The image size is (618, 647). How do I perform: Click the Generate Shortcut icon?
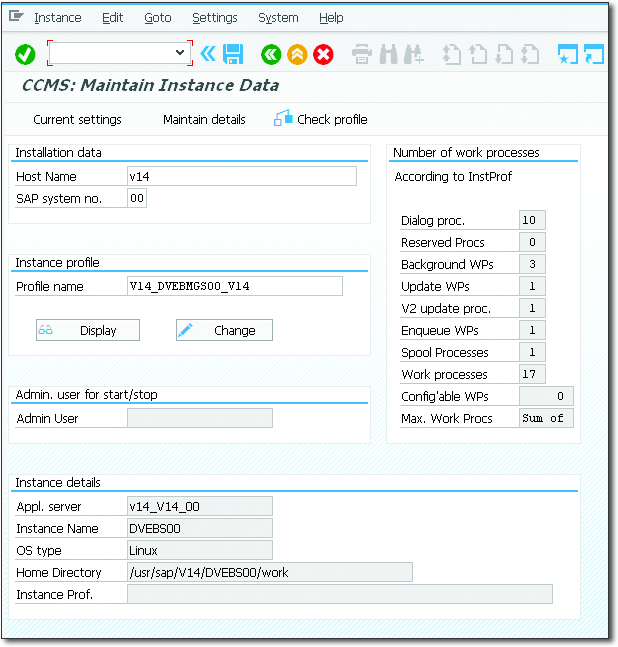(594, 54)
